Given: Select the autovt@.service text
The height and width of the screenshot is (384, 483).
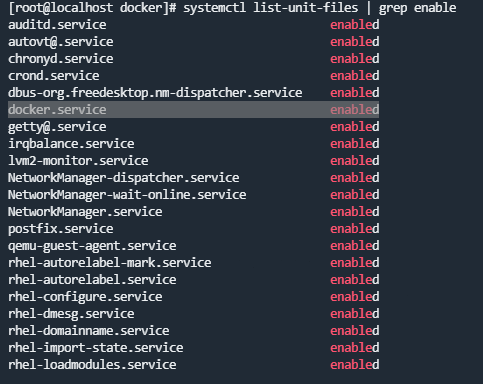Looking at the screenshot, I should click(x=61, y=42).
